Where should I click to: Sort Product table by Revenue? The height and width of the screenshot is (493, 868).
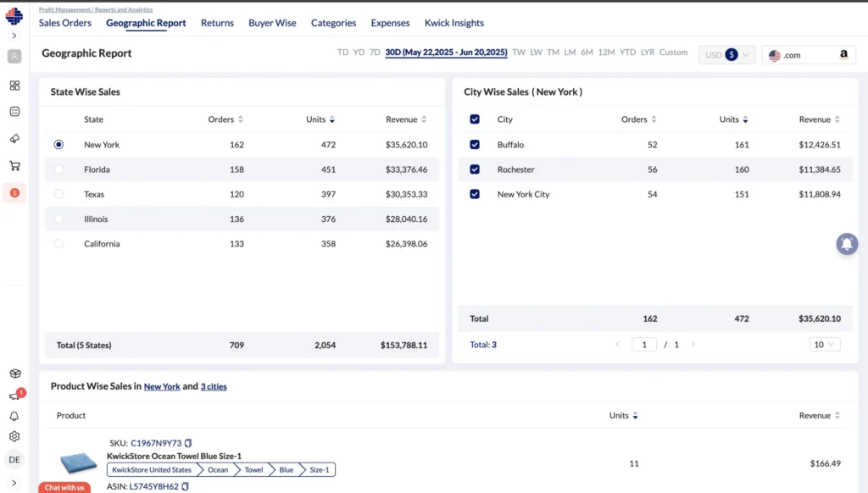click(837, 416)
